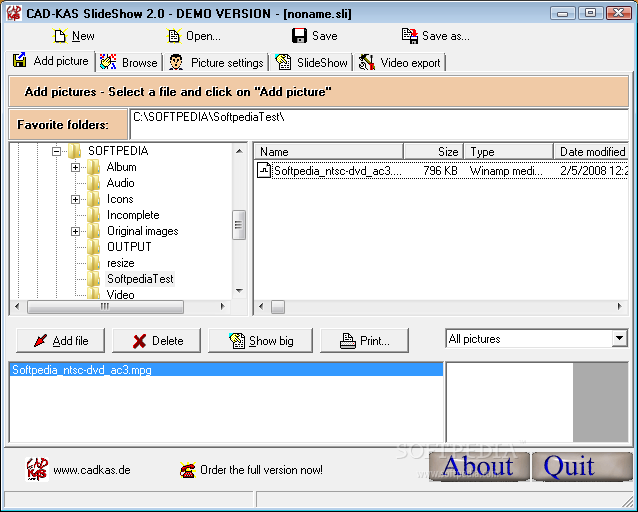The width and height of the screenshot is (638, 512).
Task: Select the Original images folder label
Action: [142, 231]
